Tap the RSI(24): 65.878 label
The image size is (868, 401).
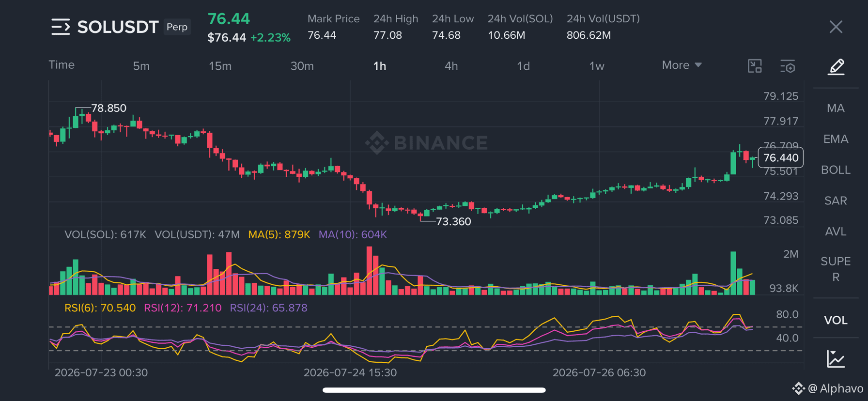click(268, 308)
